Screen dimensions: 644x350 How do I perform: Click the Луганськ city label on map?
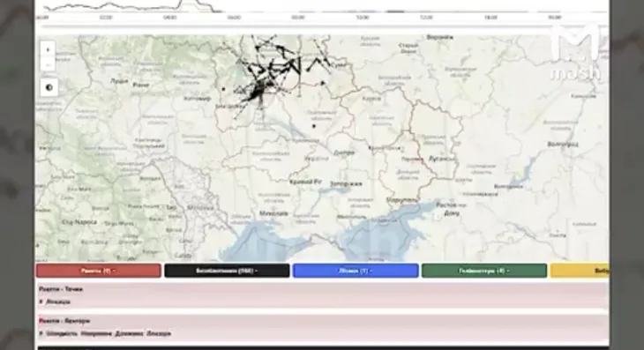[x=442, y=159]
